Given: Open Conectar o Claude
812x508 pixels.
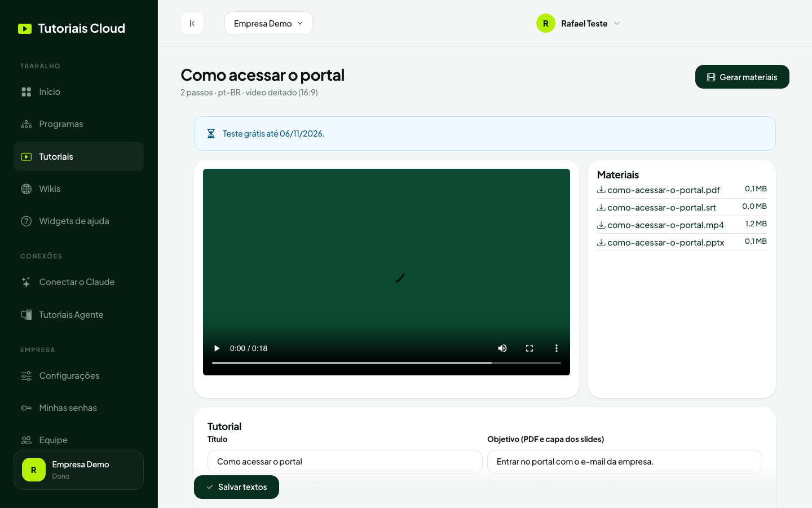Looking at the screenshot, I should pos(78,282).
